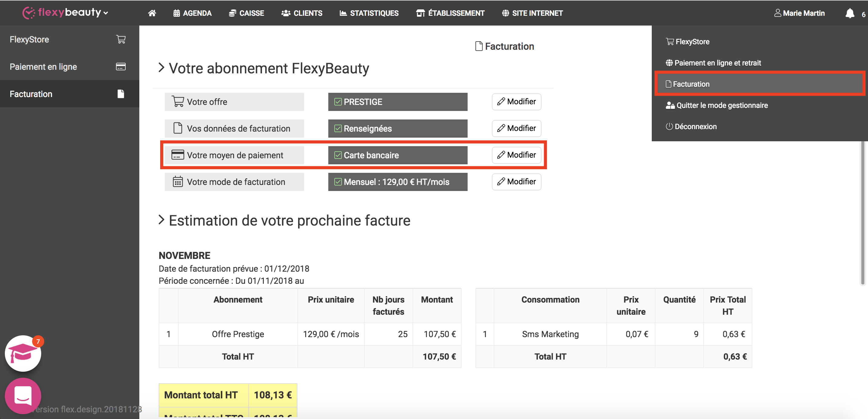This screenshot has height=419, width=868.
Task: Click the Vos données de facturation document icon
Action: coord(177,128)
